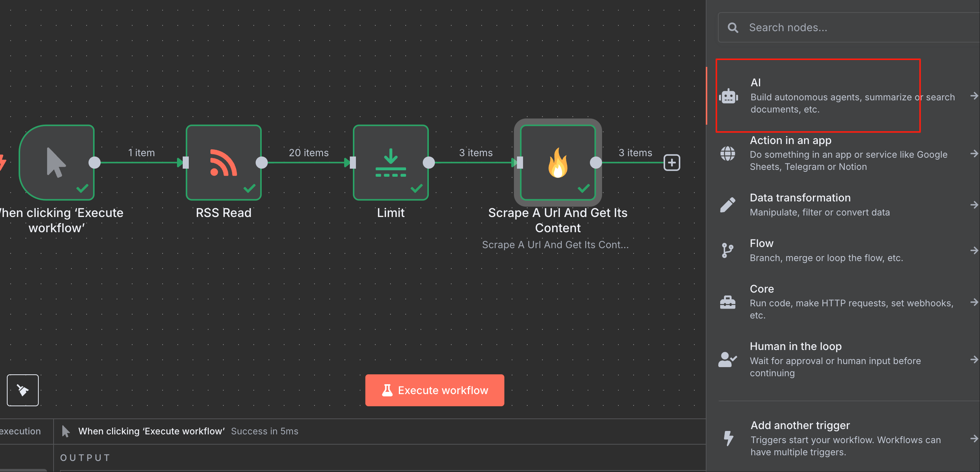
Task: Click the manual trigger cursor node
Action: tap(56, 163)
